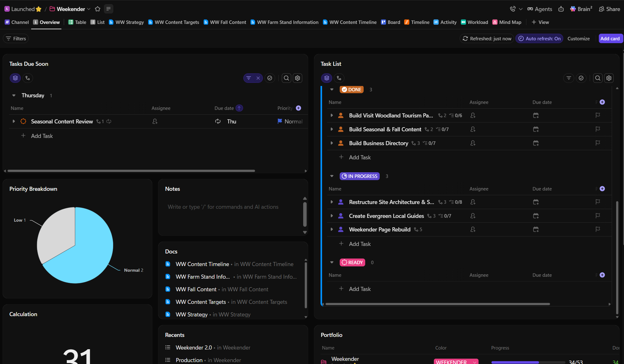Viewport: 624px width, 364px height.
Task: Open settings gear in Tasks Due Soon card
Action: [298, 78]
